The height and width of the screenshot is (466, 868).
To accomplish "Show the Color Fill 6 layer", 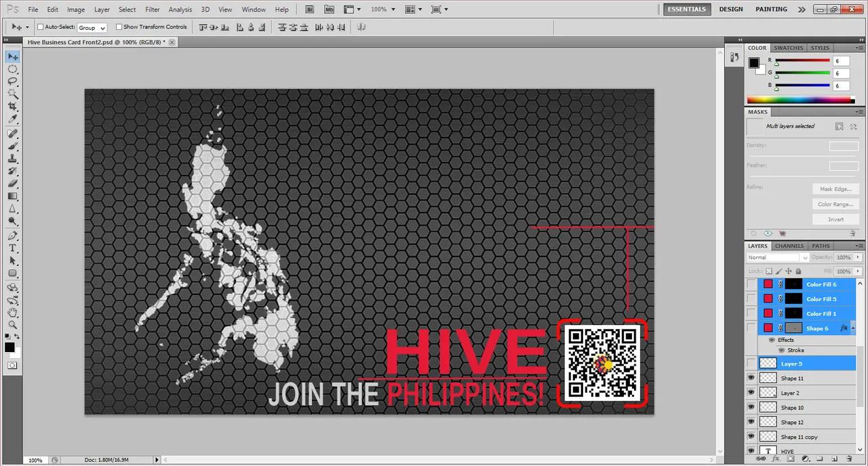I will click(x=751, y=284).
